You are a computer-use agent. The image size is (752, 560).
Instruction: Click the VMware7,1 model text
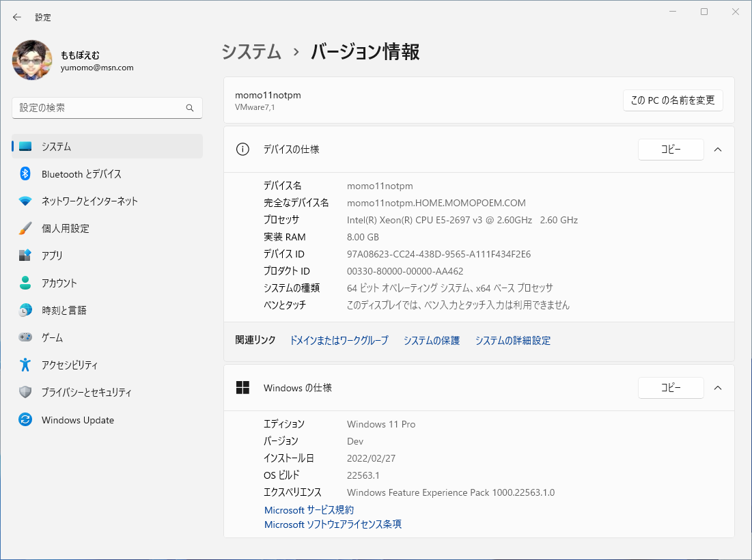(x=255, y=107)
